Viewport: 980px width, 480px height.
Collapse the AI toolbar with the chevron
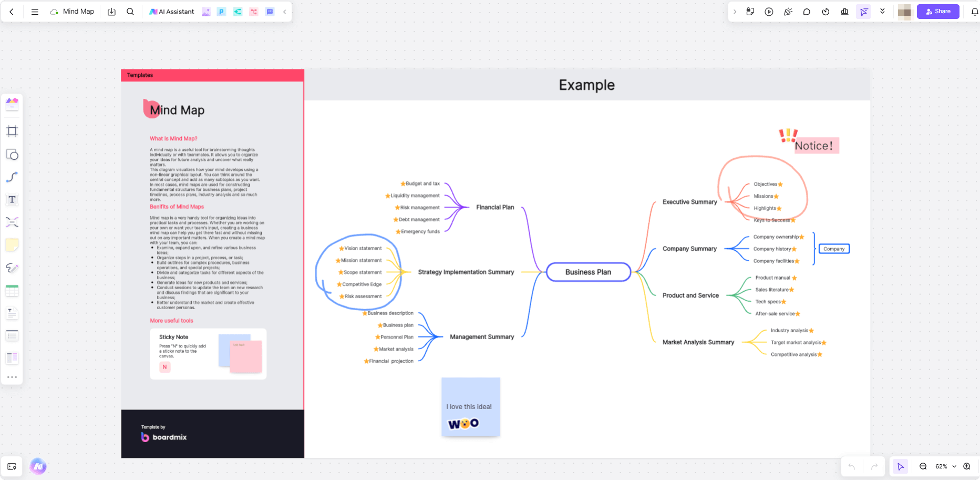(x=285, y=12)
